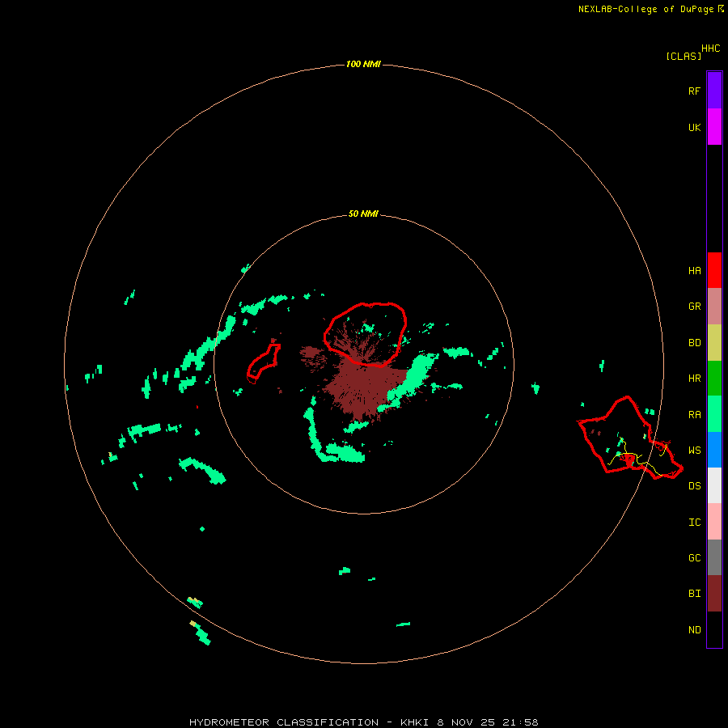Select the pinkish GR legend swatch

coord(714,307)
